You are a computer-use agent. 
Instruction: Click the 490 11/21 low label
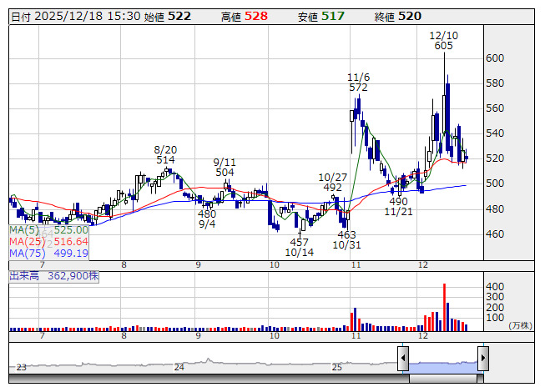click(x=398, y=207)
